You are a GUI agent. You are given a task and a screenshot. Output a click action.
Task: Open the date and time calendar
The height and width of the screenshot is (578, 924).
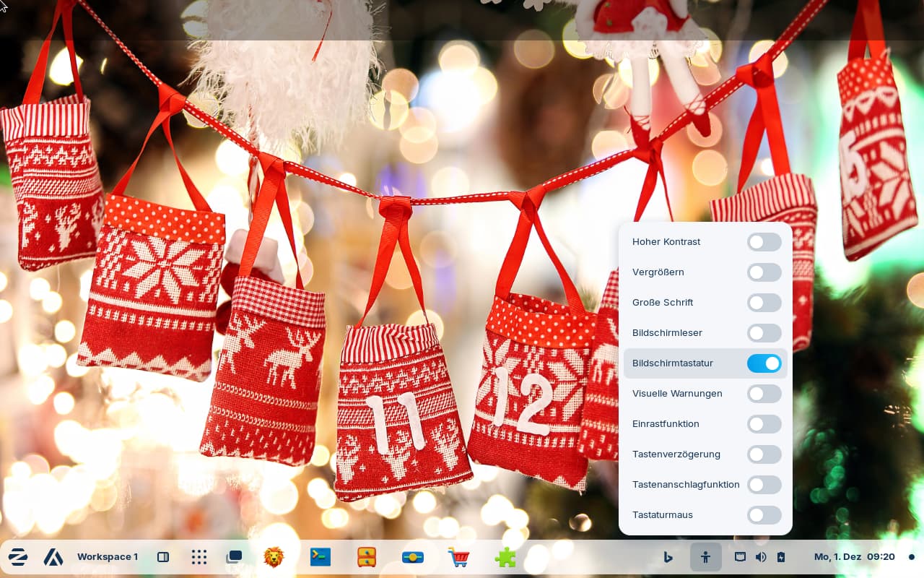pyautogui.click(x=854, y=557)
